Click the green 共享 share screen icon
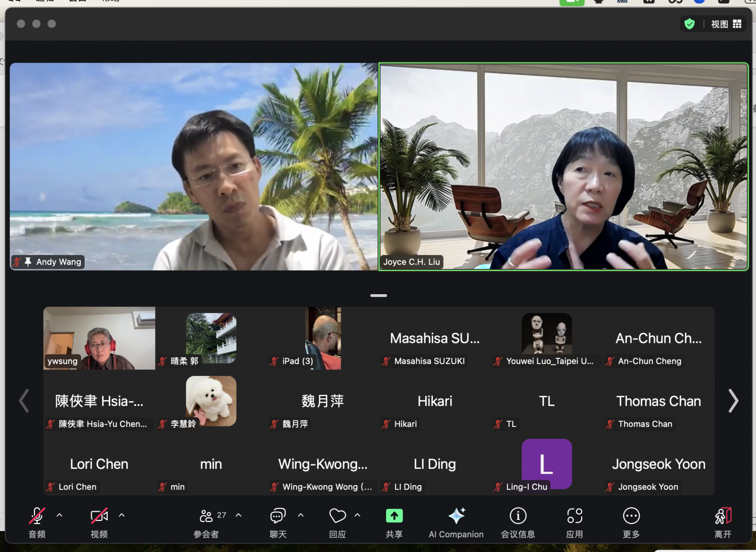Image resolution: width=756 pixels, height=552 pixels. tap(394, 517)
